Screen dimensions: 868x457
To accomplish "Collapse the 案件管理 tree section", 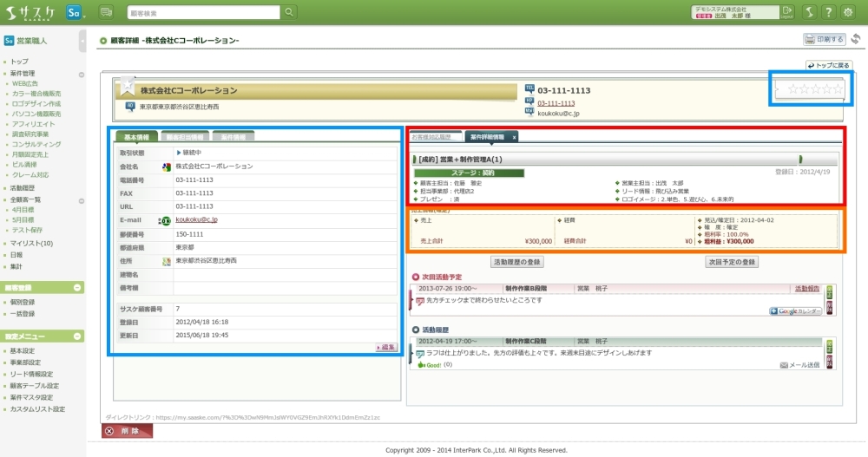I will [81, 75].
